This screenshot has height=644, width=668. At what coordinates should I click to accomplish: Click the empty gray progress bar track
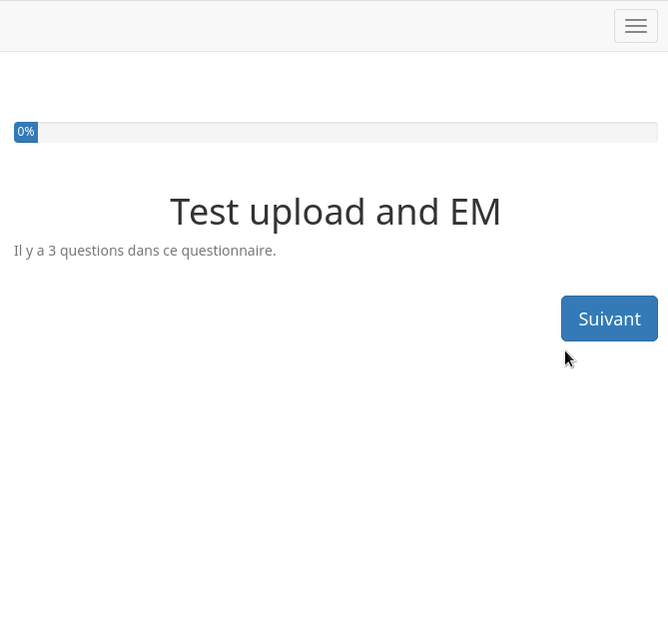click(347, 132)
